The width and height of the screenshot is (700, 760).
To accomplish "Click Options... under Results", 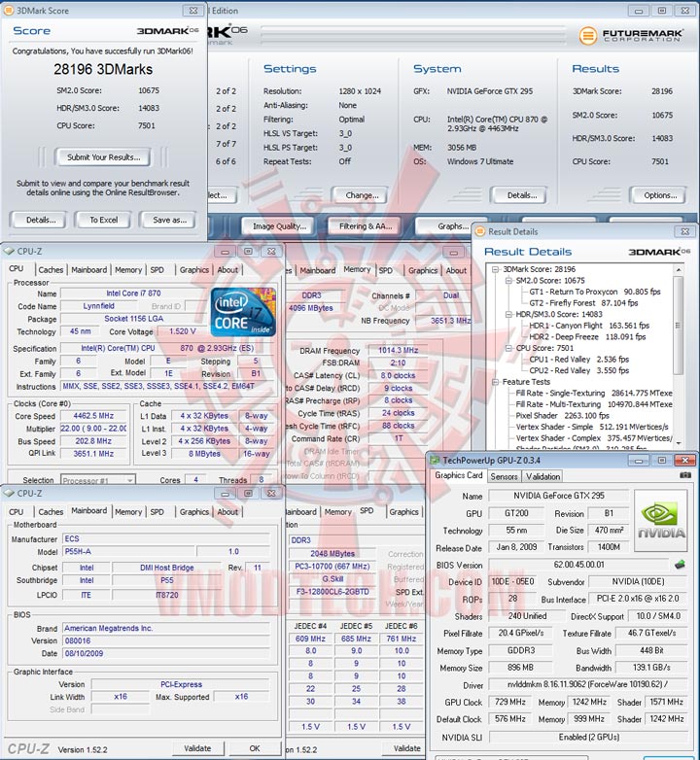I will [660, 195].
